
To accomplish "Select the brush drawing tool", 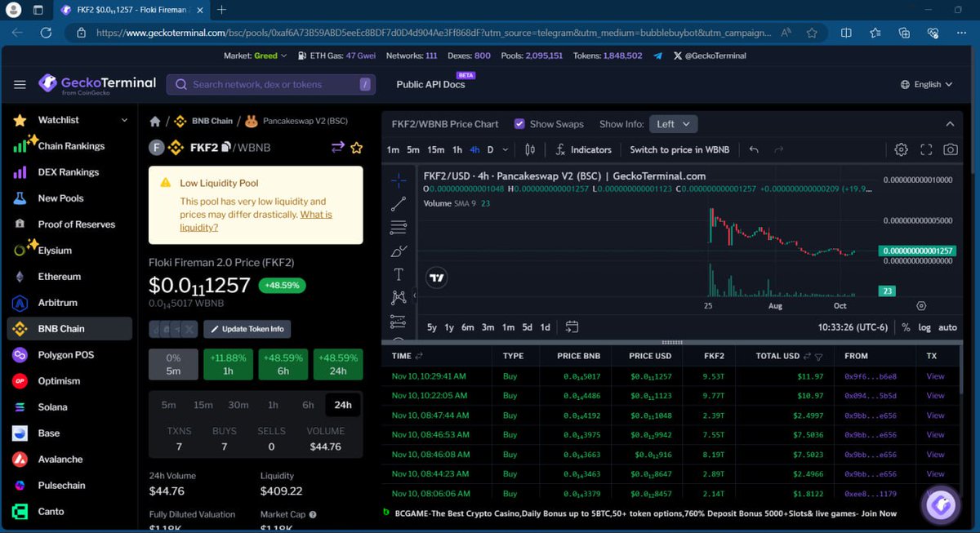I will [x=399, y=251].
